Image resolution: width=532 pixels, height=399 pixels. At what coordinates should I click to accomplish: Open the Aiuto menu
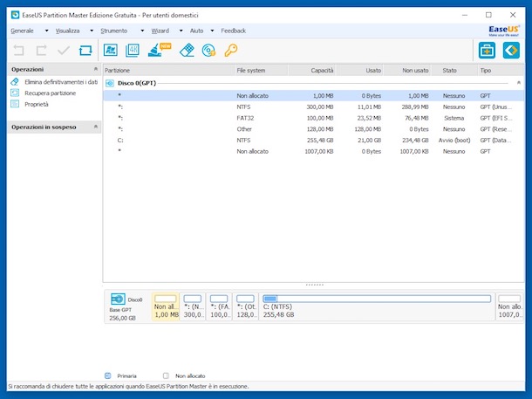point(196,31)
